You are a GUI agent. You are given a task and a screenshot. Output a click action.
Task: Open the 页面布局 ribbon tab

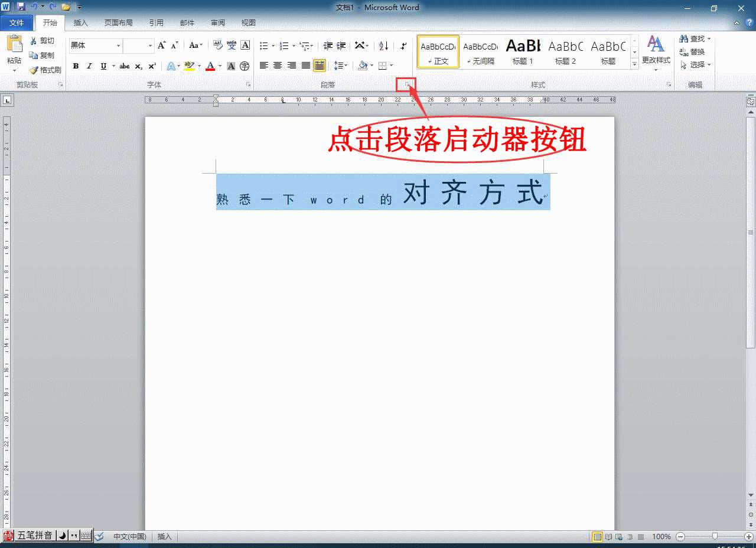118,23
